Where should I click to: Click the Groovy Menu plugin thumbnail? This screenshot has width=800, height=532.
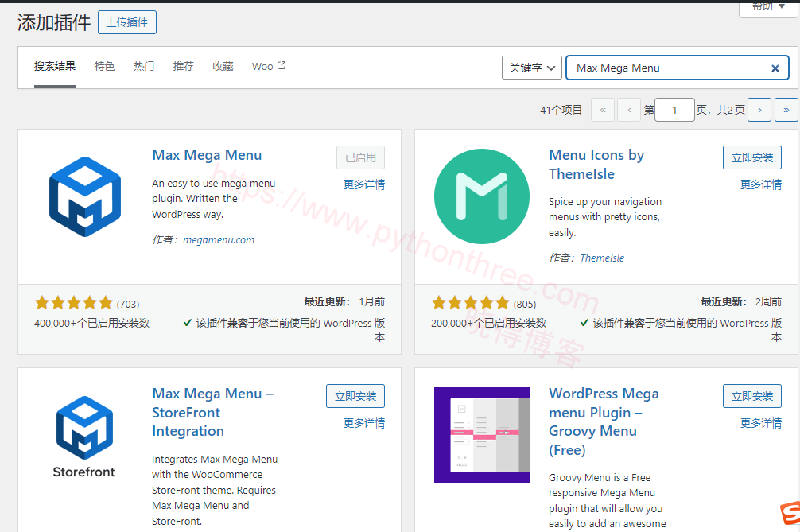pos(481,435)
